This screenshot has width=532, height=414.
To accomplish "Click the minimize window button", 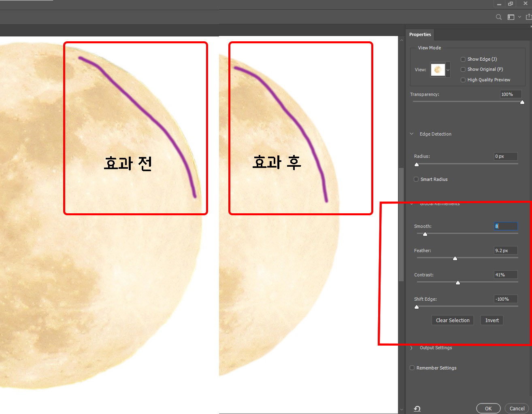I will (x=499, y=4).
